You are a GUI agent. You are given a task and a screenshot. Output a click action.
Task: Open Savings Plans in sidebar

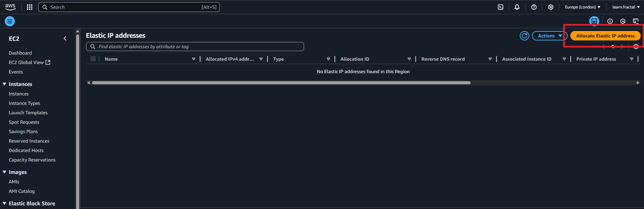pyautogui.click(x=23, y=131)
